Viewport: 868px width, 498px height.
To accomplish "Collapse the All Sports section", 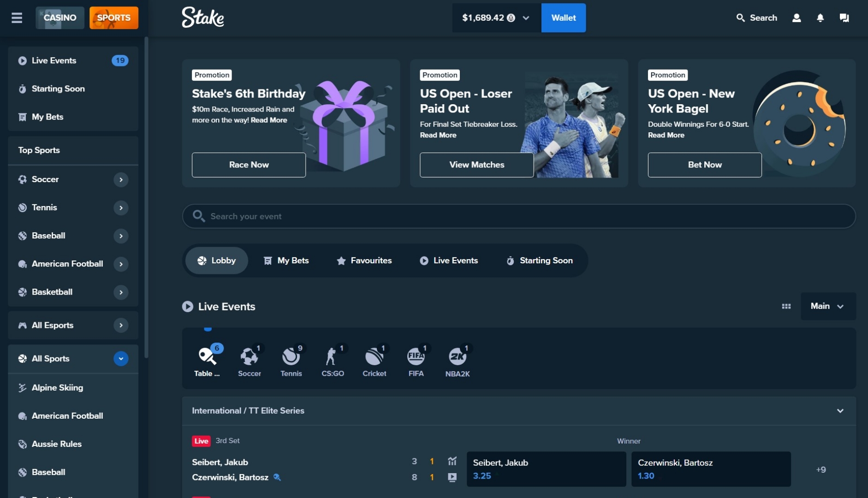I will pos(121,358).
